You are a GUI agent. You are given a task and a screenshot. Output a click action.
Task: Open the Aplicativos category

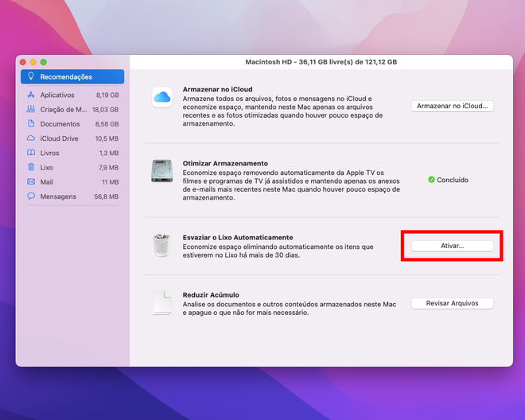[72, 95]
